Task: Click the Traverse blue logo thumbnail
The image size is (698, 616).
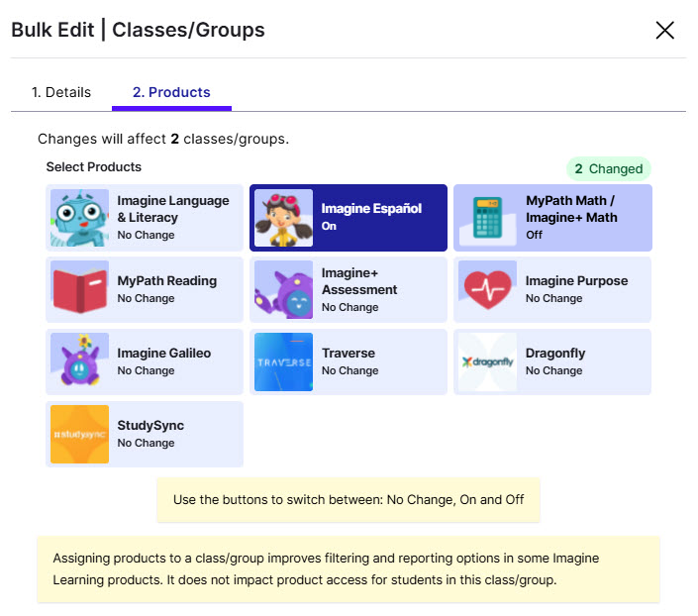Action: 283,361
